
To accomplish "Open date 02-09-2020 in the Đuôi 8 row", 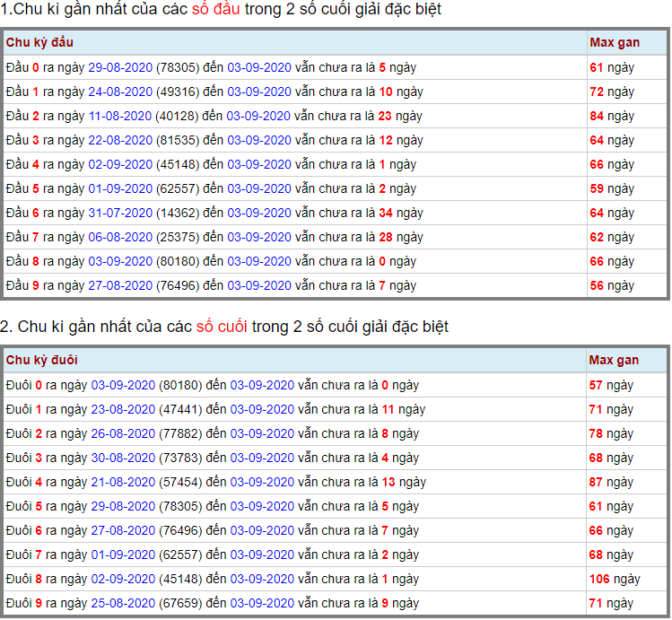I will [123, 579].
